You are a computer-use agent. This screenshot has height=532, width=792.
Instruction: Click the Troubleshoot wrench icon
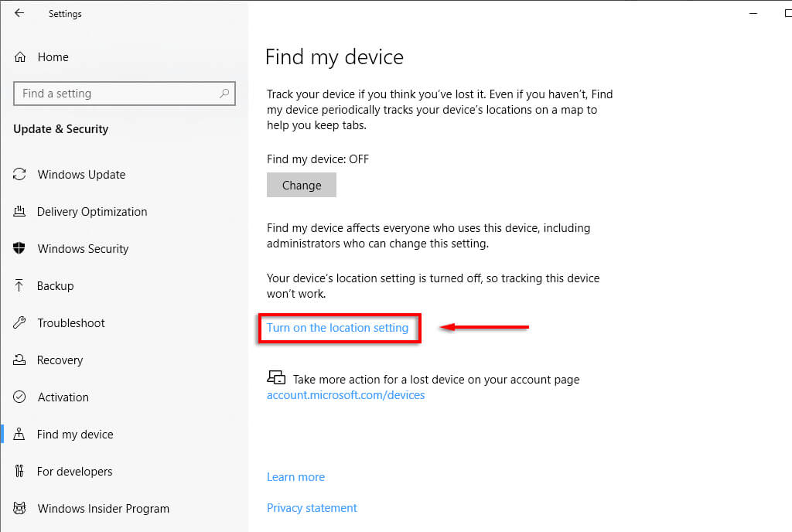pyautogui.click(x=20, y=323)
